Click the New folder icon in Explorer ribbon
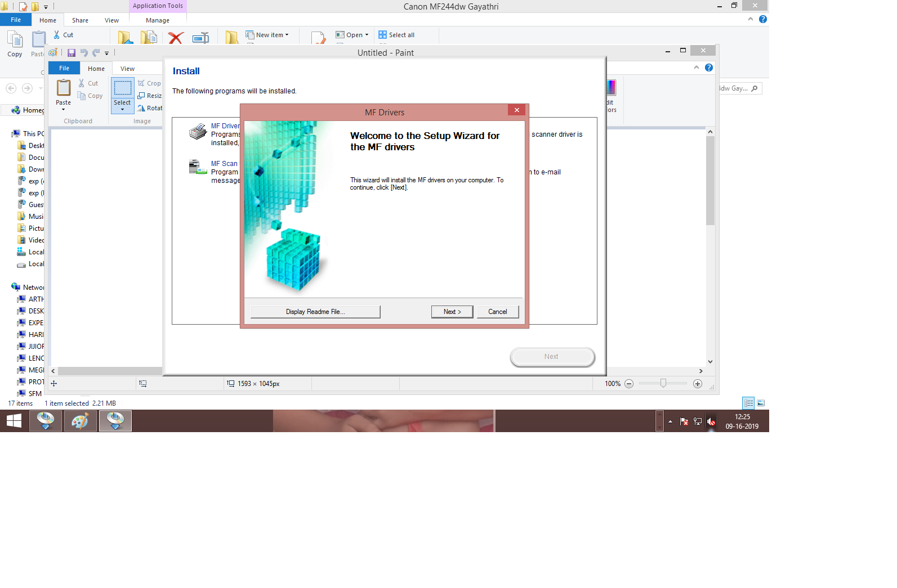The width and height of the screenshot is (897, 588). [x=231, y=38]
